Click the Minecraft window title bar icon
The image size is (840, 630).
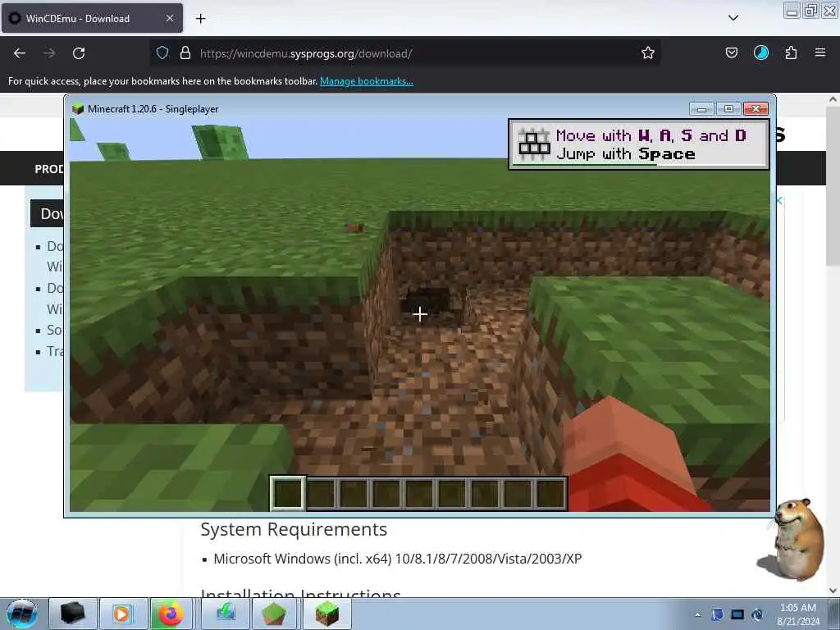[78, 109]
